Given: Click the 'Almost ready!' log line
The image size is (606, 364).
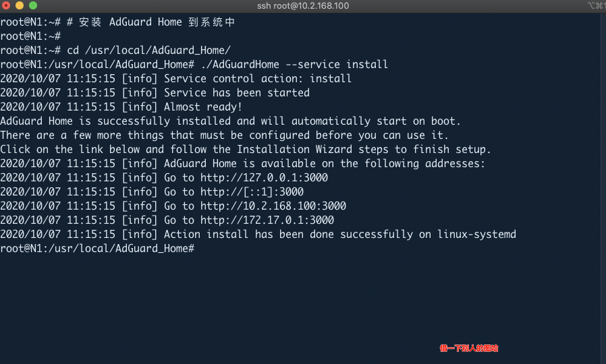Looking at the screenshot, I should pos(121,107).
